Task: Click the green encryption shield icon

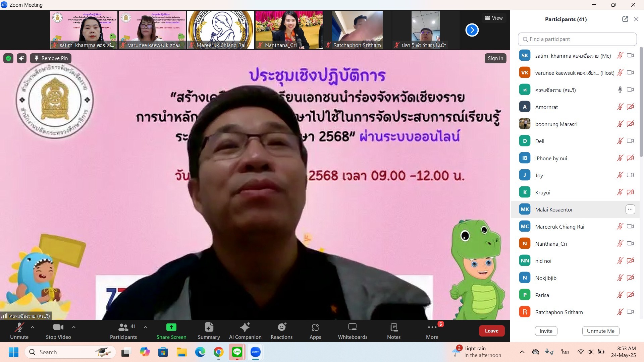Action: [8, 58]
